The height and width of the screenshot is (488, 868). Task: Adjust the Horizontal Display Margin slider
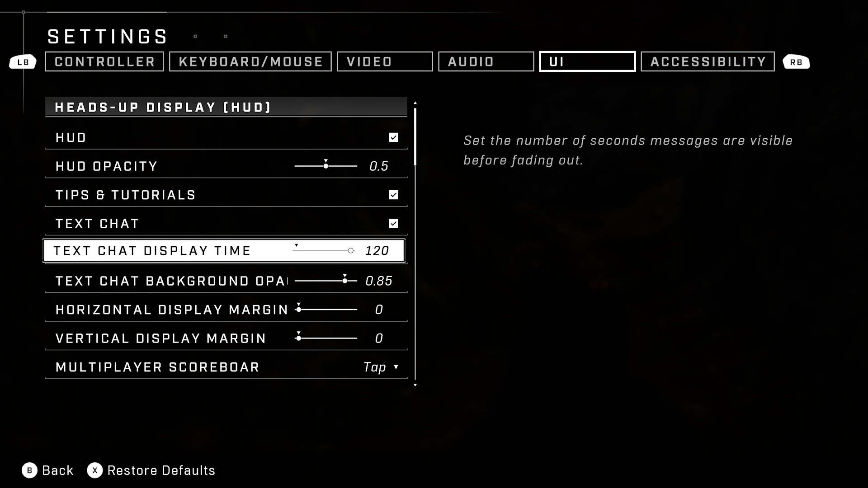(x=298, y=309)
